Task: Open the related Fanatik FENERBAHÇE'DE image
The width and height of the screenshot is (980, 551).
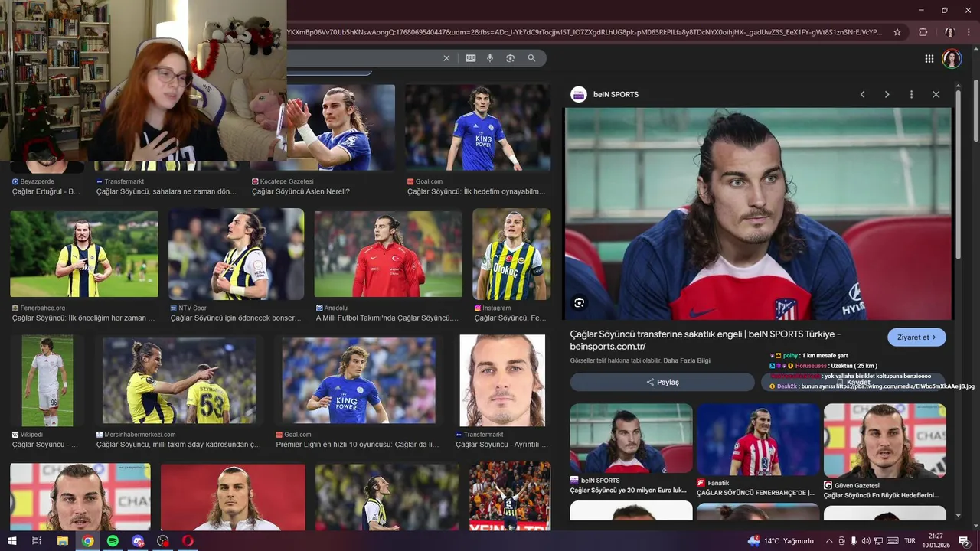Action: pos(758,439)
